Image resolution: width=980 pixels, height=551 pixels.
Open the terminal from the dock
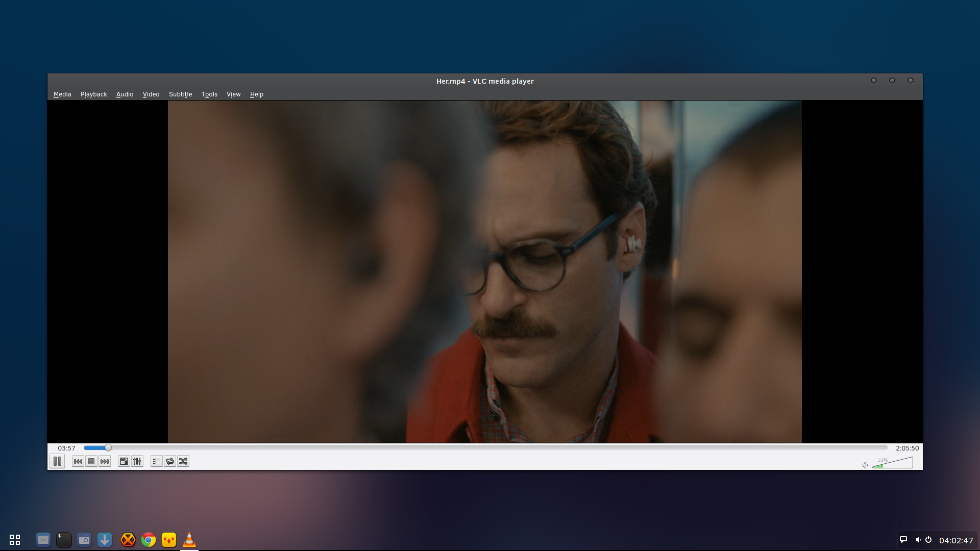(64, 539)
